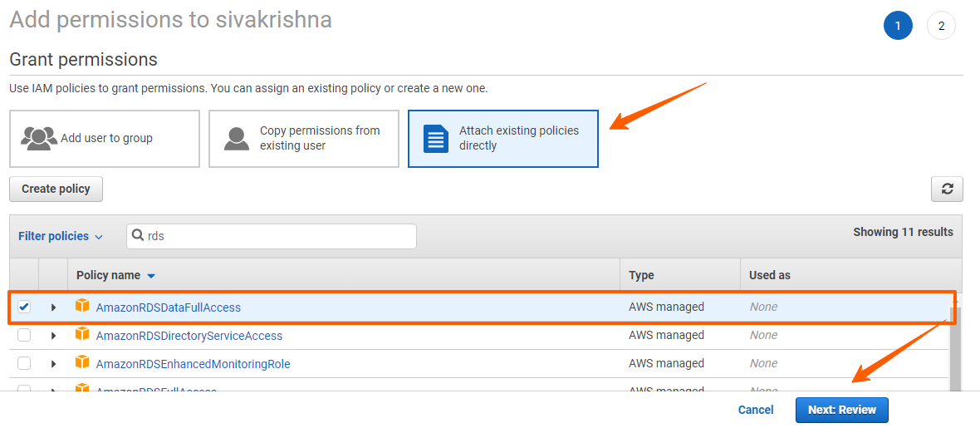Open the AmazonRDSDirectoryServiceAccess policy link
980x428 pixels.
click(x=189, y=336)
